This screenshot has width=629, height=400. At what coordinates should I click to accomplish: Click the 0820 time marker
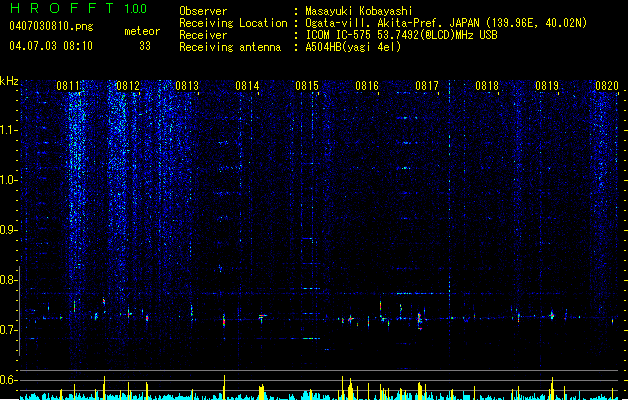click(607, 86)
